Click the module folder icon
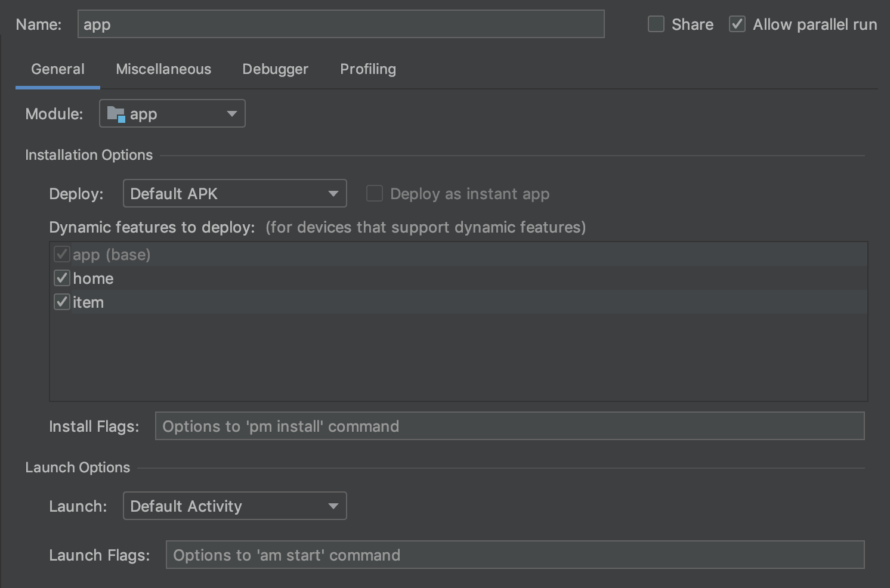 click(x=116, y=114)
